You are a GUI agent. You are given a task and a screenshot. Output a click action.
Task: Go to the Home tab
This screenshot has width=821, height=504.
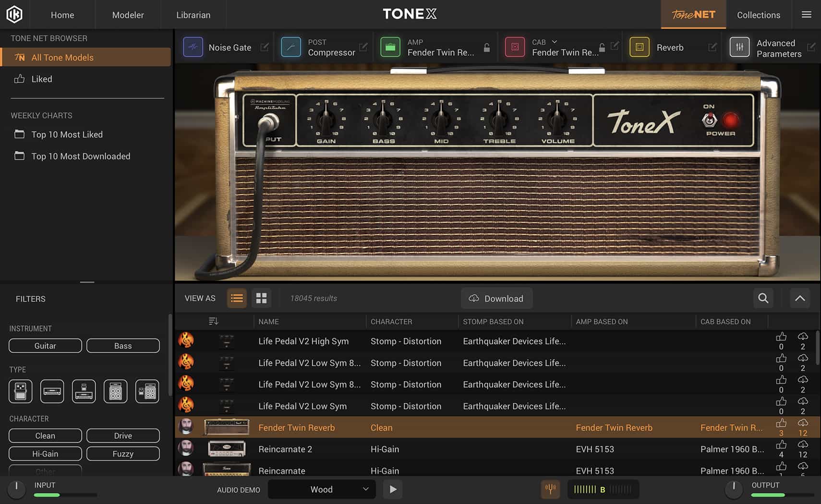[x=62, y=15]
